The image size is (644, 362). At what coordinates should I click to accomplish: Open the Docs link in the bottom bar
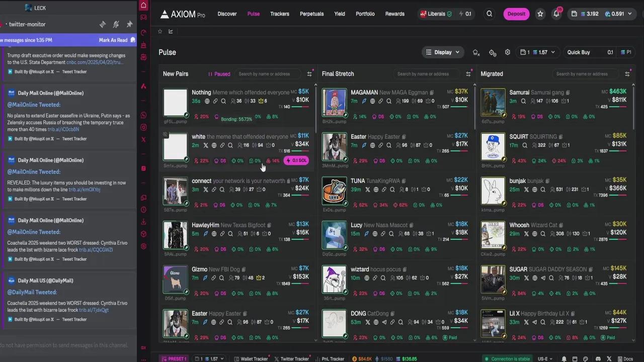tap(625, 359)
